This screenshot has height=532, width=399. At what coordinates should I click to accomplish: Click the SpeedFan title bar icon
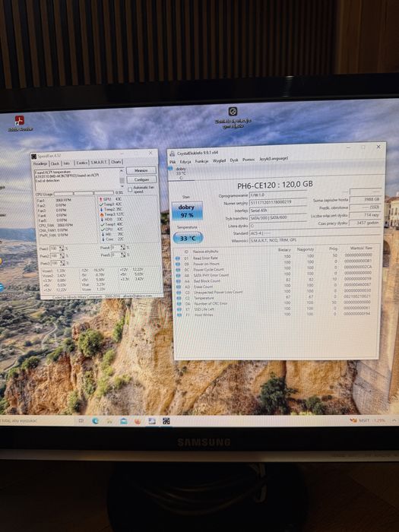[x=34, y=157]
